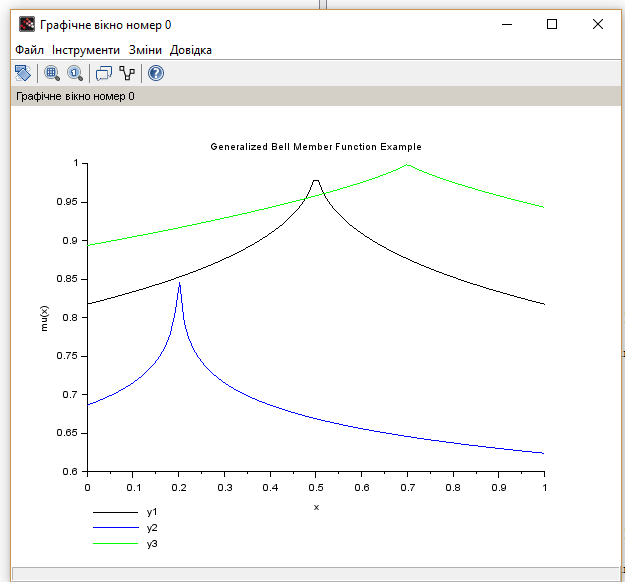This screenshot has width=625, height=582.
Task: Click the plot title Generalized Bell Member Function Example
Action: [316, 147]
